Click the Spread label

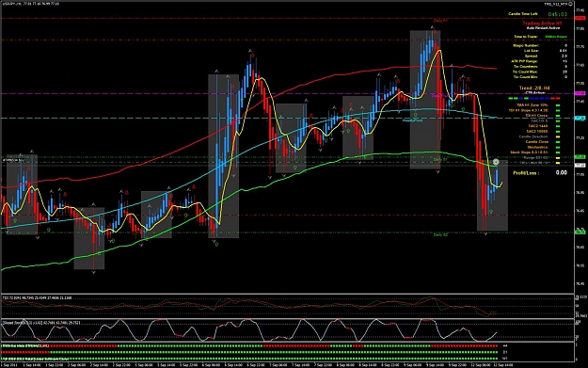pyautogui.click(x=532, y=56)
